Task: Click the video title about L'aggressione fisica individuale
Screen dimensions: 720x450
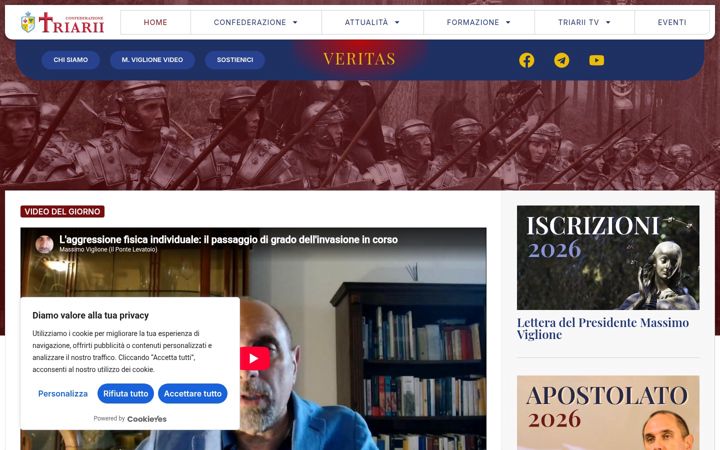Action: (228, 239)
